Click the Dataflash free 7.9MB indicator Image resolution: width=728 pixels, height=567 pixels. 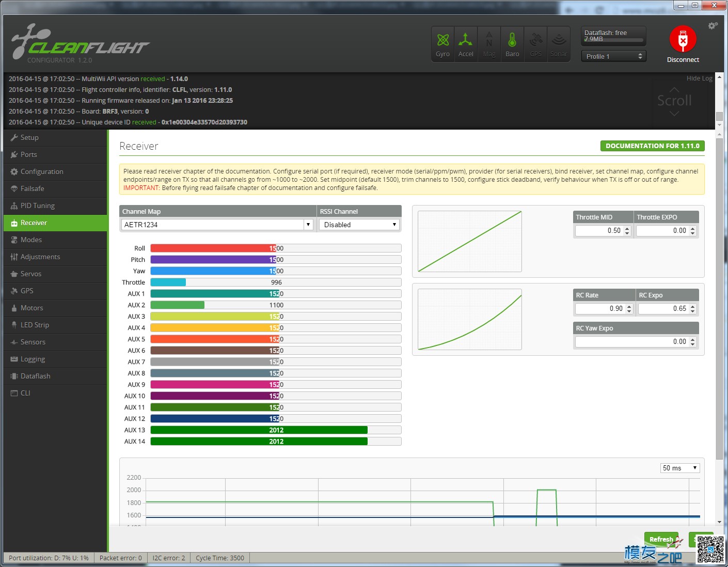(x=613, y=36)
